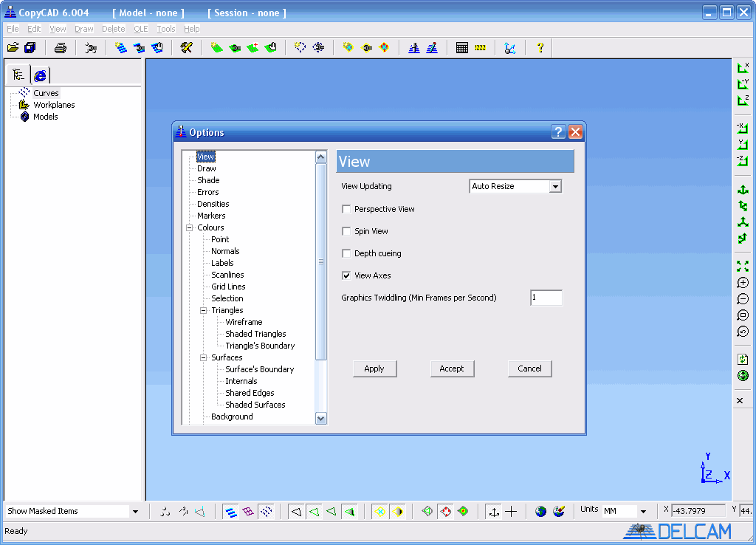Click the view from Z axis icon
Image resolution: width=756 pixels, height=545 pixels.
pos(743,100)
